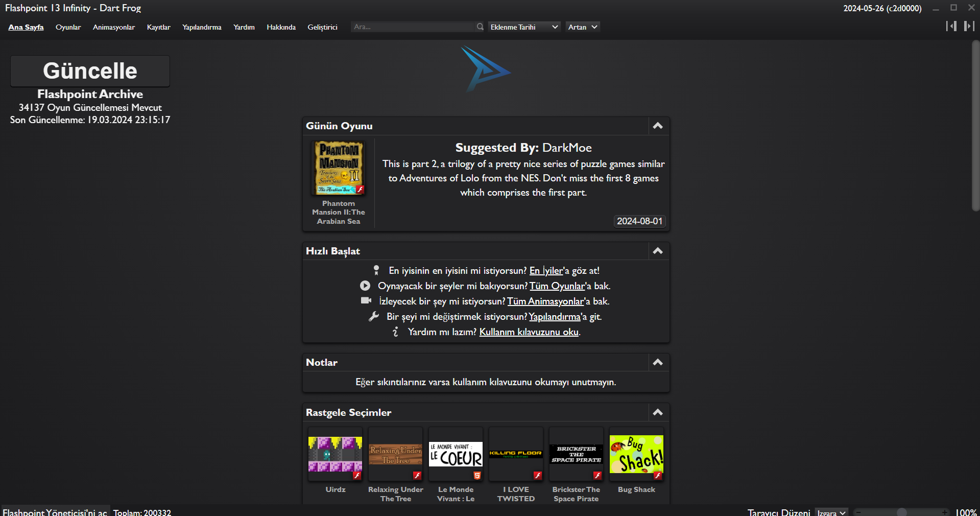This screenshot has width=980, height=516.
Task: Collapse the Hızlı Başlat section
Action: point(658,251)
